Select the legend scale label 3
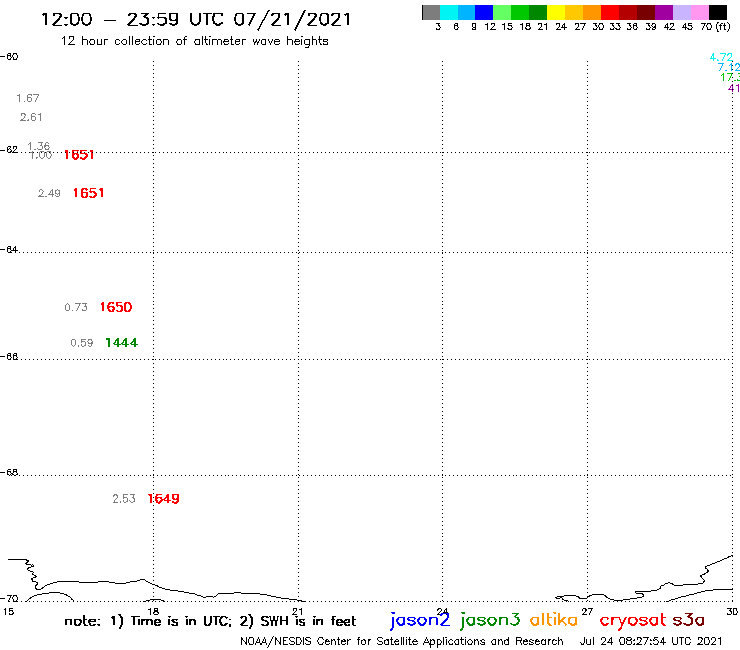 pyautogui.click(x=438, y=27)
